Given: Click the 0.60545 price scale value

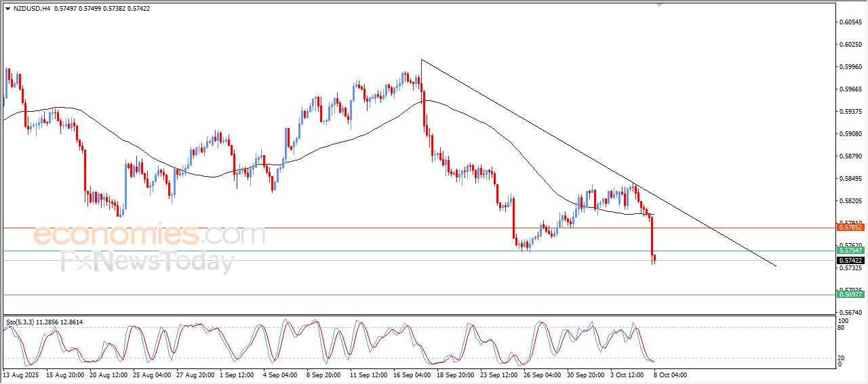Looking at the screenshot, I should coord(850,22).
